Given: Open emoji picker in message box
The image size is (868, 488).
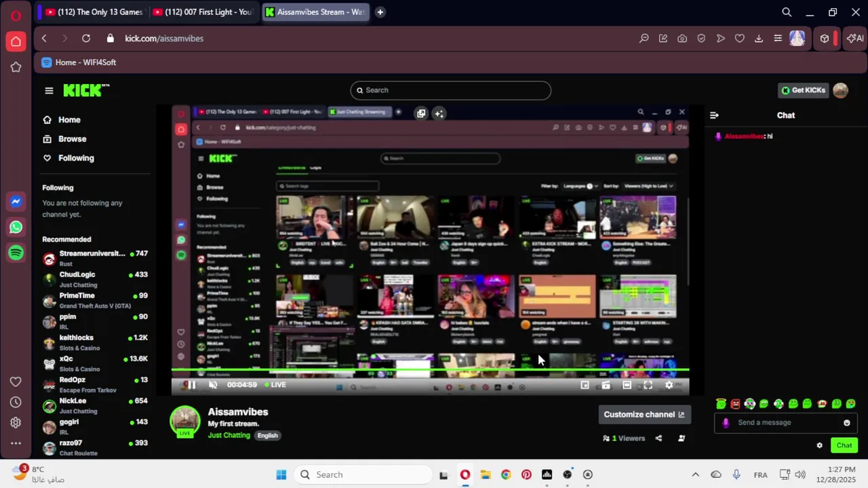Looking at the screenshot, I should point(846,423).
